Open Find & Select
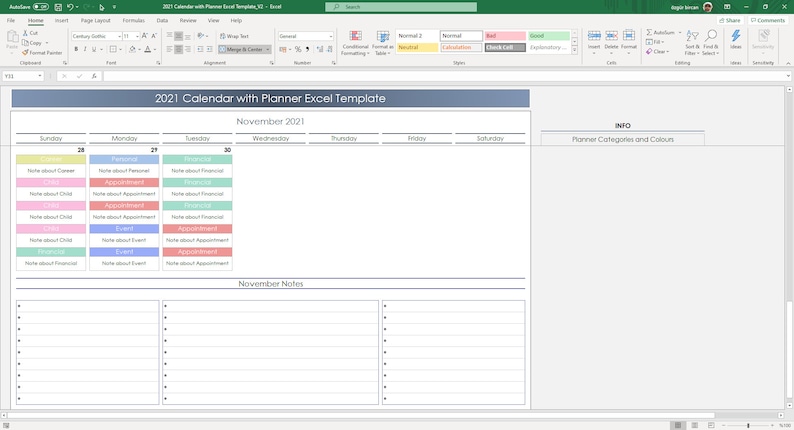Viewport: 794px width, 430px height. (x=710, y=43)
